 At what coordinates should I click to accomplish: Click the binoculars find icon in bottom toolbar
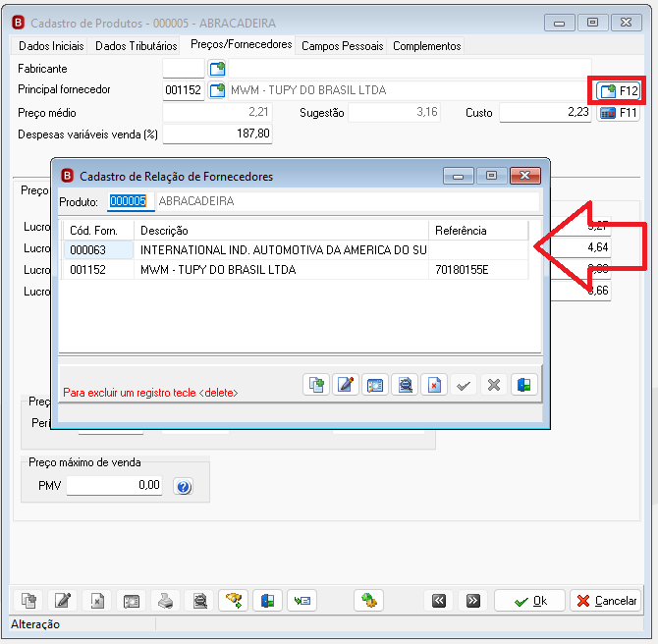click(x=234, y=601)
